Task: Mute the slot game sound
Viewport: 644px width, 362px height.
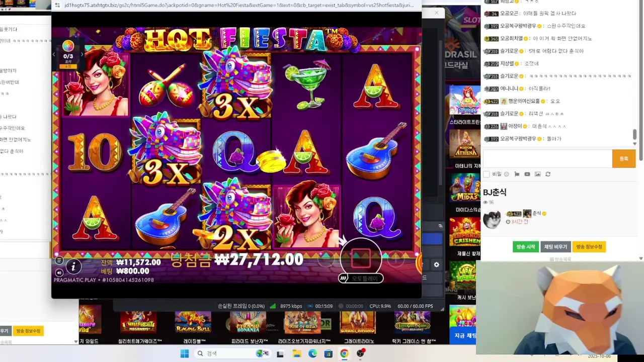Action: click(x=59, y=273)
